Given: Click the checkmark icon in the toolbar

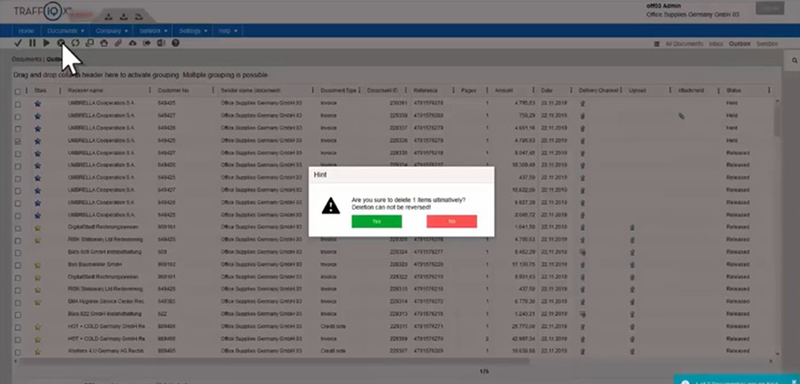Looking at the screenshot, I should point(18,43).
